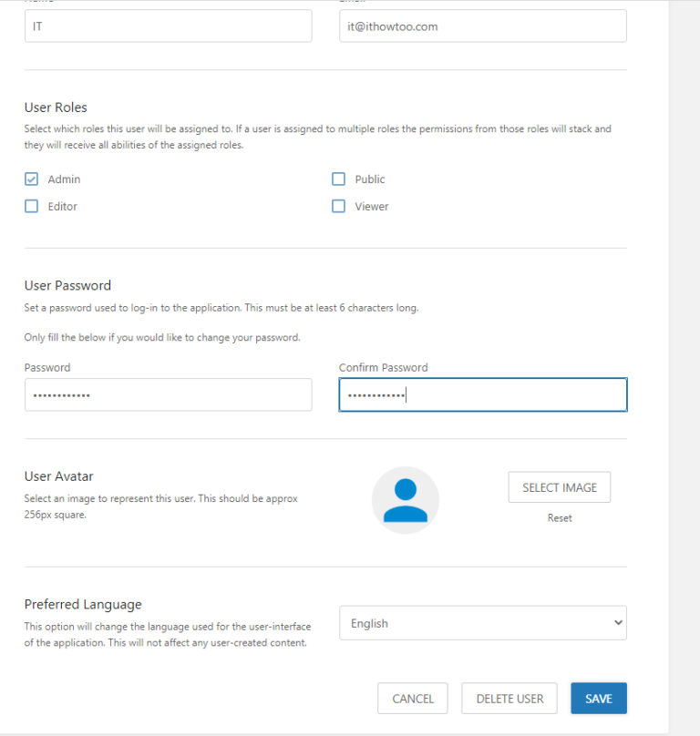Click the DELETE USER button
The height and width of the screenshot is (736, 700).
coord(510,699)
